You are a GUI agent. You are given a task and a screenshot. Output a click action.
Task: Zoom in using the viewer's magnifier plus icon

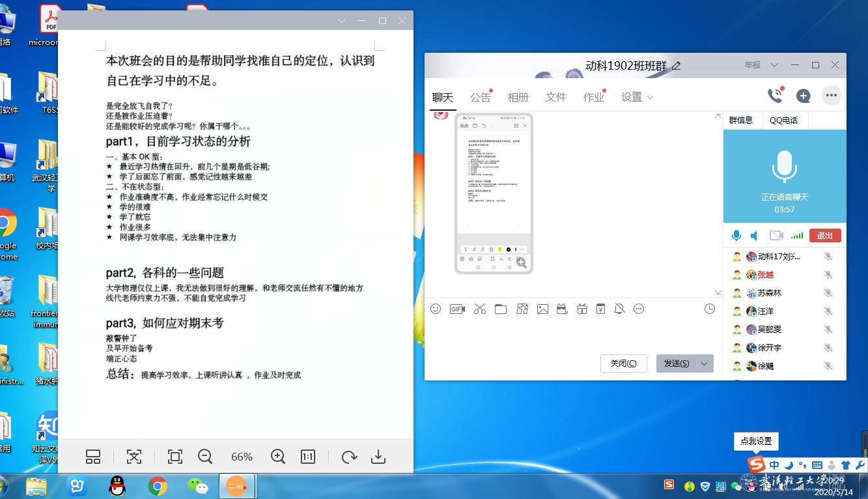278,457
